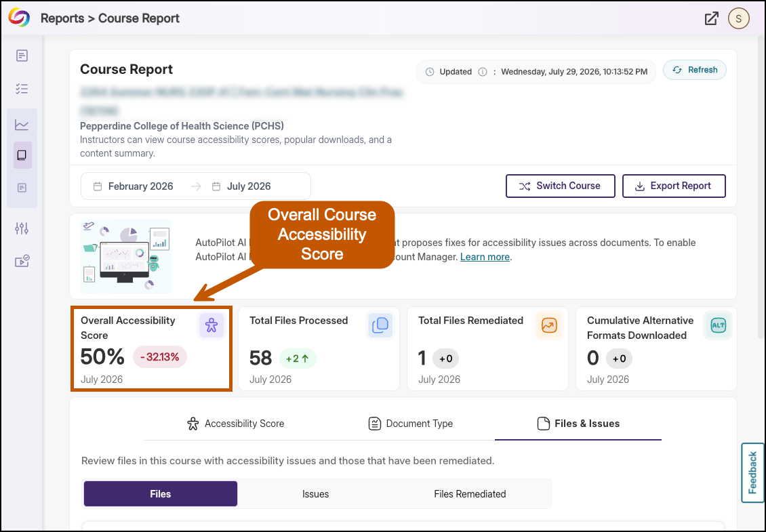This screenshot has width=766, height=532.
Task: Click Cumulative Alternative Formats Downloaded label
Action: point(641,328)
